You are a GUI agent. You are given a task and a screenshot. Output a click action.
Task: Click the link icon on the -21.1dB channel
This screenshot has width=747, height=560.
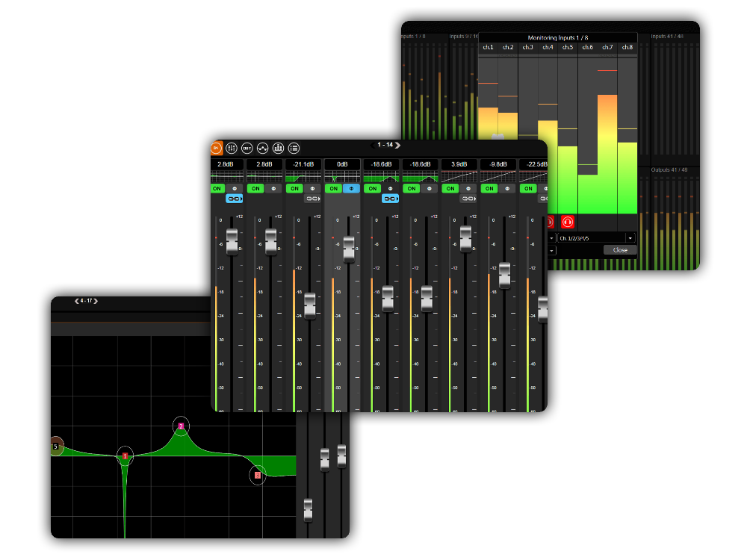pos(312,199)
